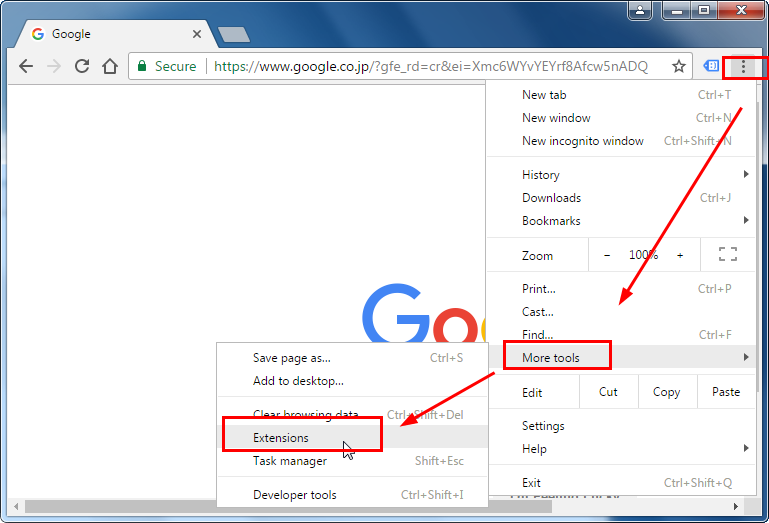Viewport: 769px width, 523px height.
Task: Click the horizontal scrollbar right arrow
Action: (x=736, y=506)
